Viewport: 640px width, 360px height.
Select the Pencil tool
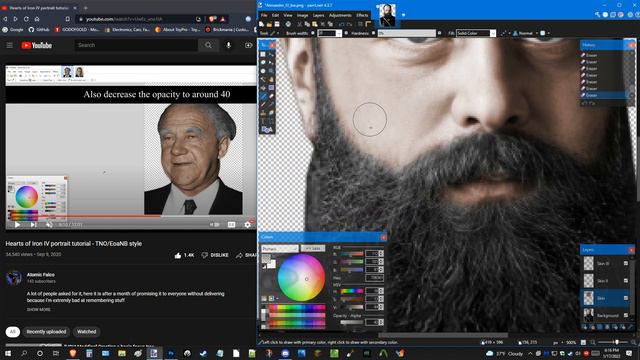(x=263, y=104)
